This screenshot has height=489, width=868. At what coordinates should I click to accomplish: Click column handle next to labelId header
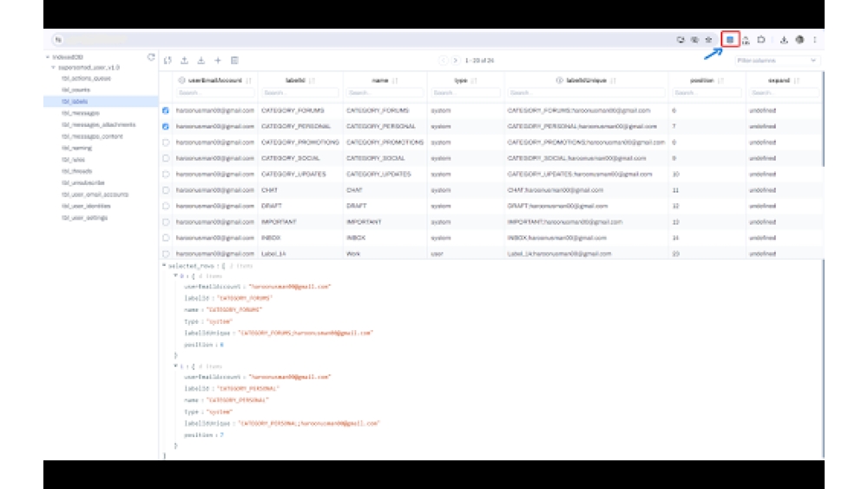tap(312, 80)
